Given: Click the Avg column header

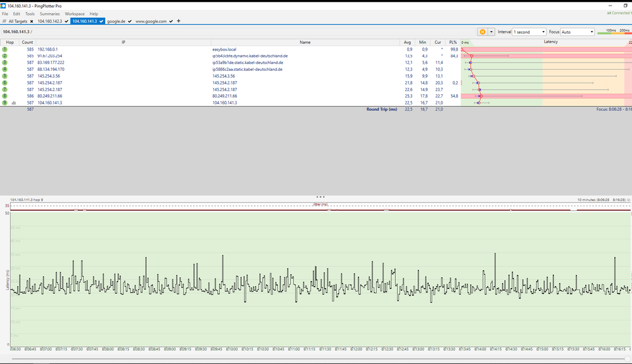Looking at the screenshot, I should pyautogui.click(x=408, y=42).
